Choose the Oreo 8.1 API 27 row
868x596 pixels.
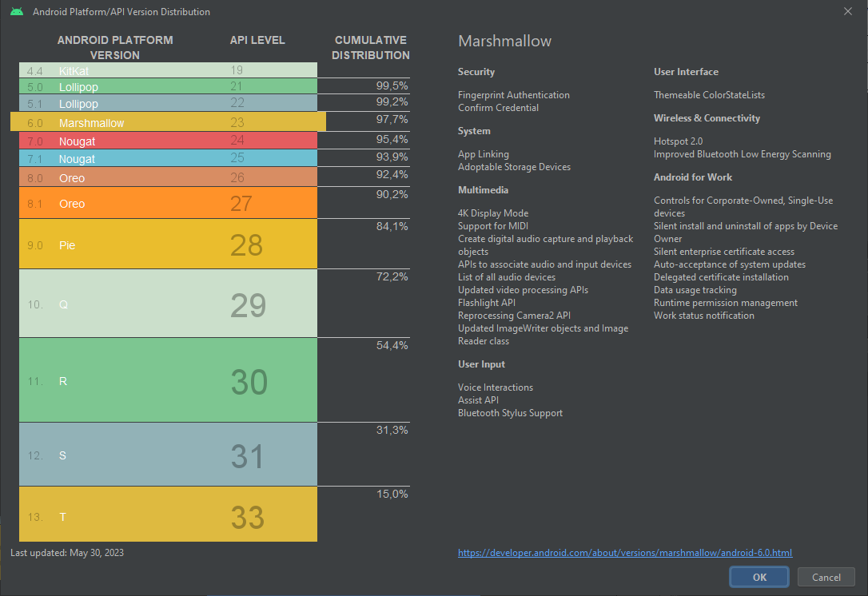[168, 203]
